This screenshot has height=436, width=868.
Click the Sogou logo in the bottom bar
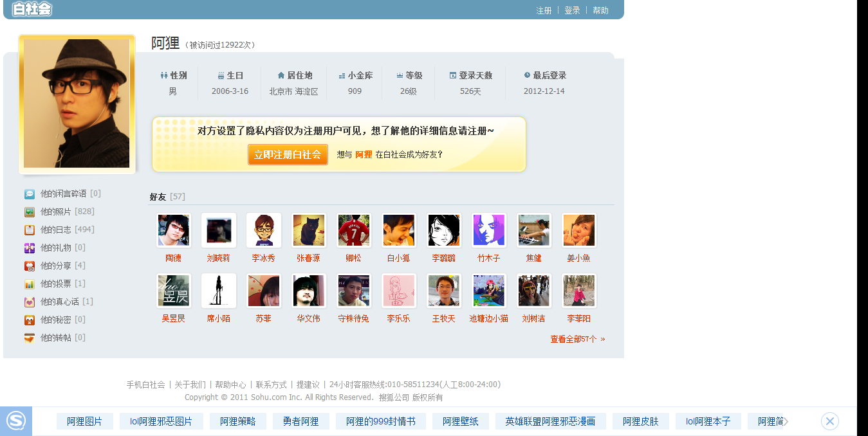[16, 421]
